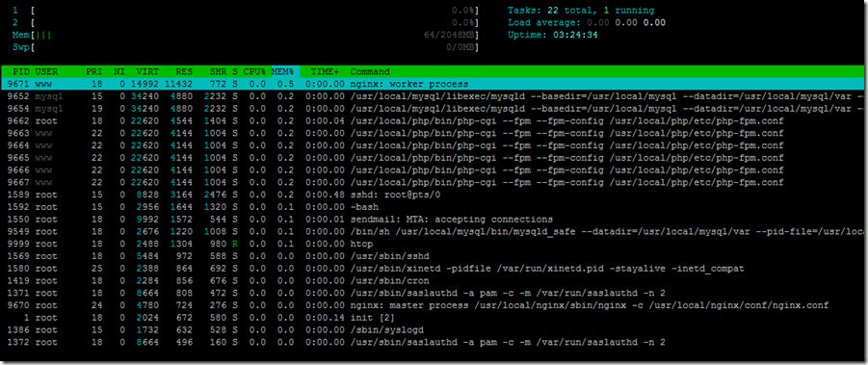Sort by TIME+ column header
The width and height of the screenshot is (868, 365).
[325, 72]
